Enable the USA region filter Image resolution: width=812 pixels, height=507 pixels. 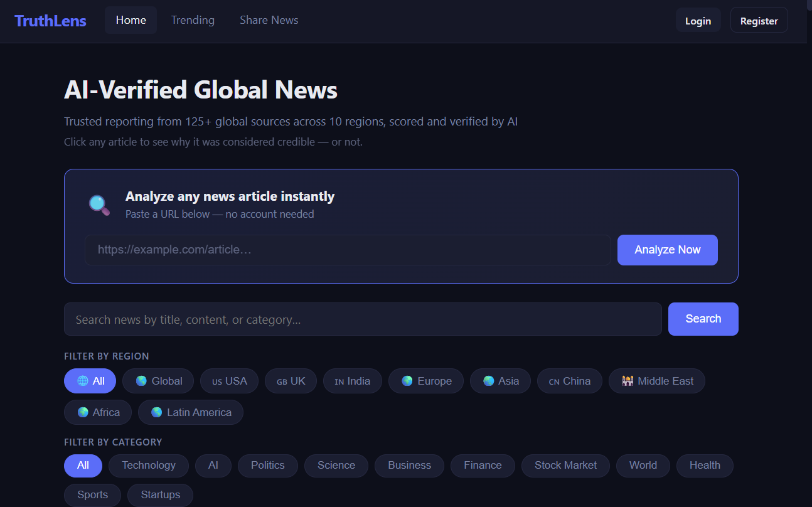click(229, 381)
